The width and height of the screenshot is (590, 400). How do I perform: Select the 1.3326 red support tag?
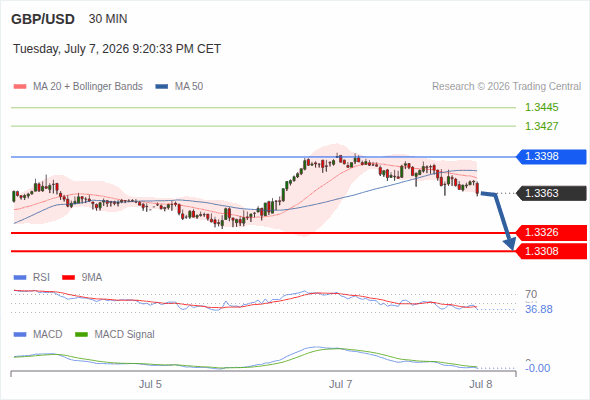(552, 233)
